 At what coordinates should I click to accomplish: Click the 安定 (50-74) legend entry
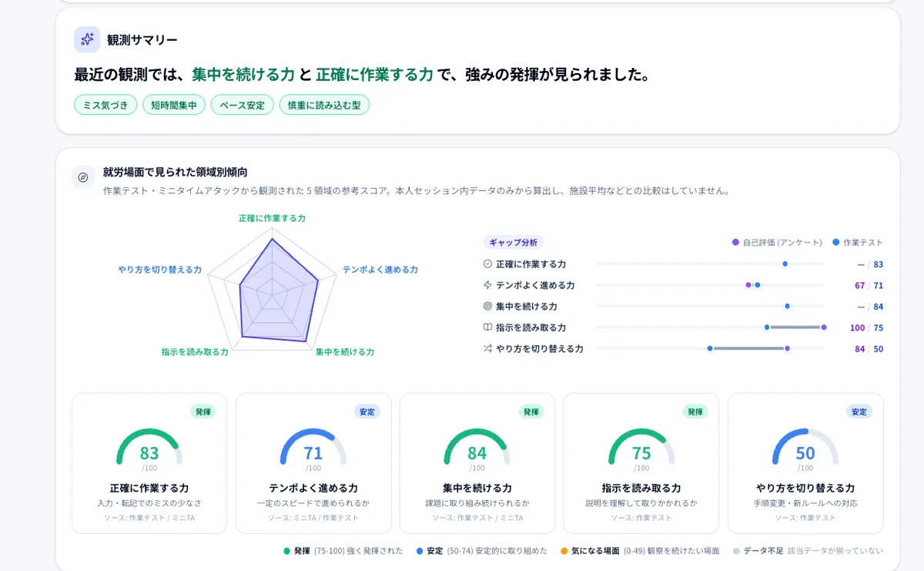pyautogui.click(x=481, y=550)
